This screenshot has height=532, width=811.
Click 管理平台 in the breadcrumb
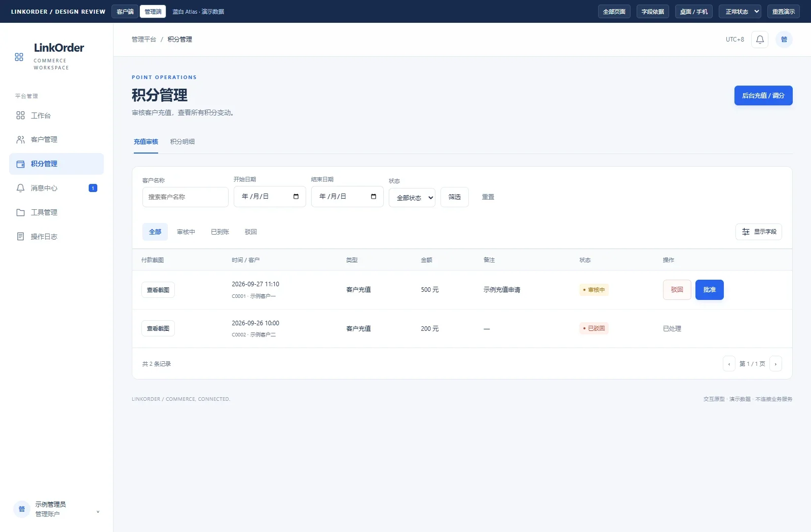144,40
